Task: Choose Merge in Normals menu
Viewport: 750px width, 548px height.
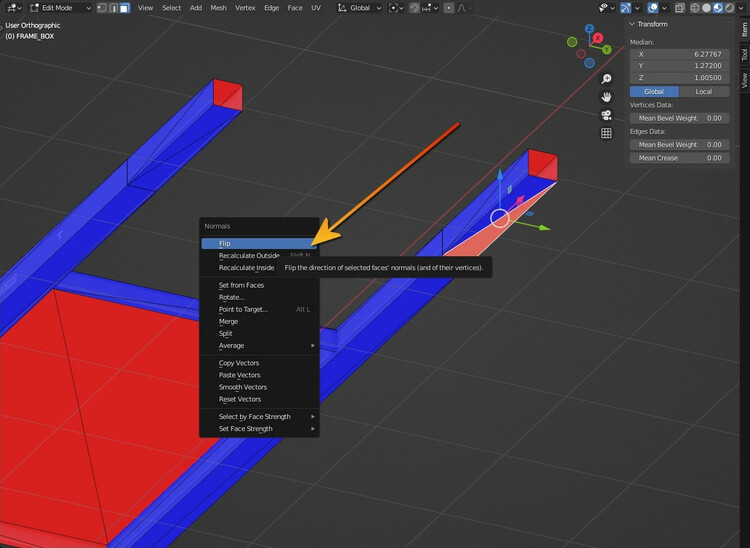Action: coord(259,321)
